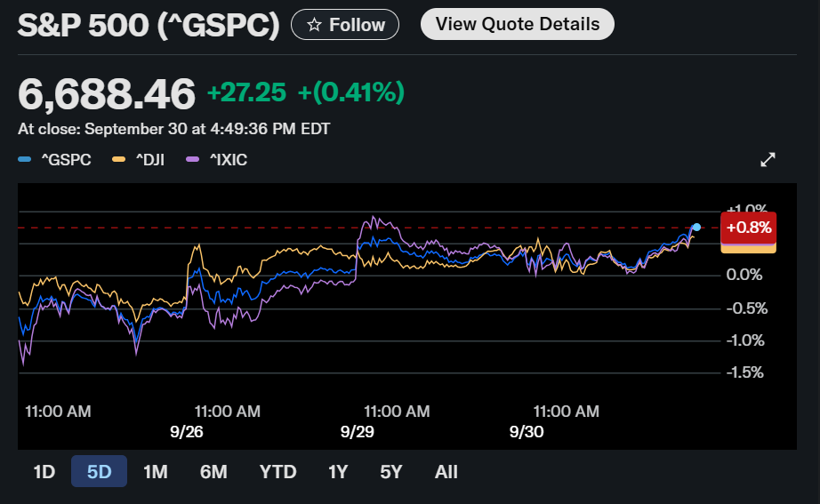The height and width of the screenshot is (504, 820).
Task: Click the blue endpoint dot on chart
Action: point(696,228)
